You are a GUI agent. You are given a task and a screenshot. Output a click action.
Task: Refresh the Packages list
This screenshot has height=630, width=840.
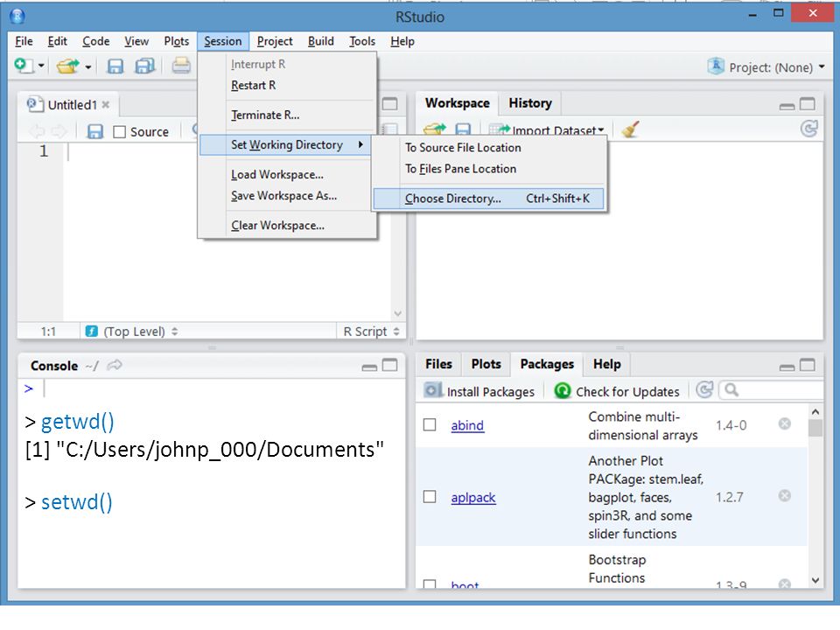[703, 390]
